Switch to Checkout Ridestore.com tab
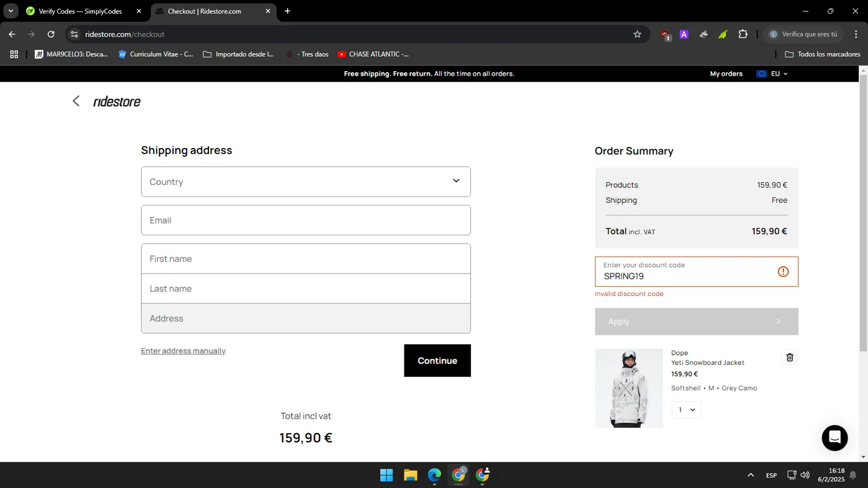868x488 pixels. [214, 11]
